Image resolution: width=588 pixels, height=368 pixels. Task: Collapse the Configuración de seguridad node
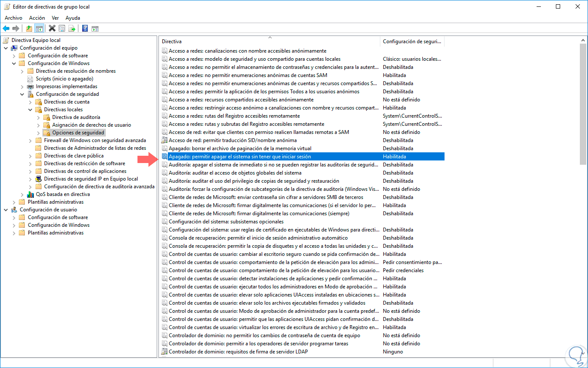22,94
